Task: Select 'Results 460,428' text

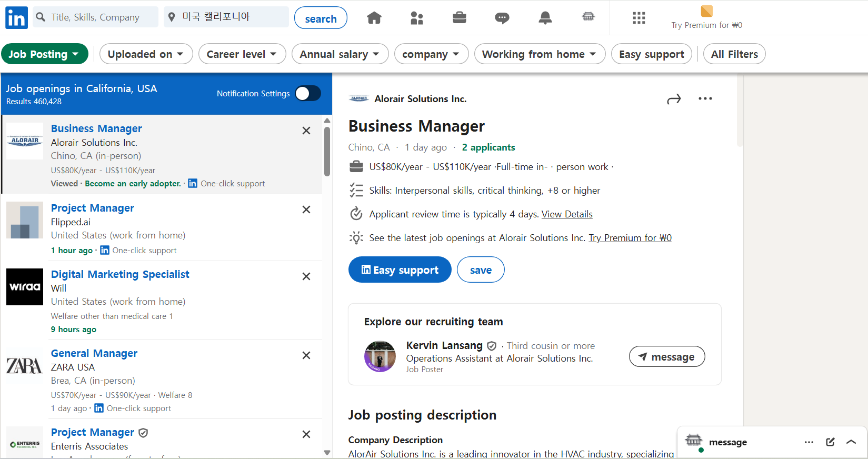Action: [34, 102]
